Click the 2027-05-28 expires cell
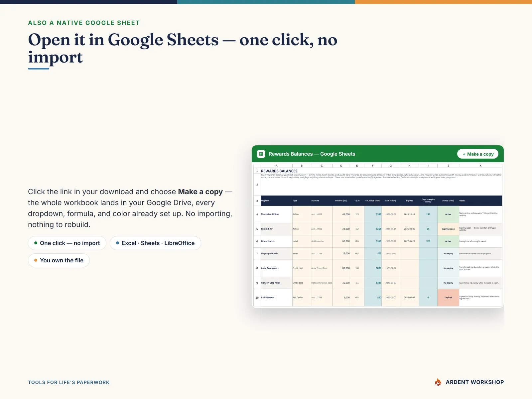 (x=409, y=241)
